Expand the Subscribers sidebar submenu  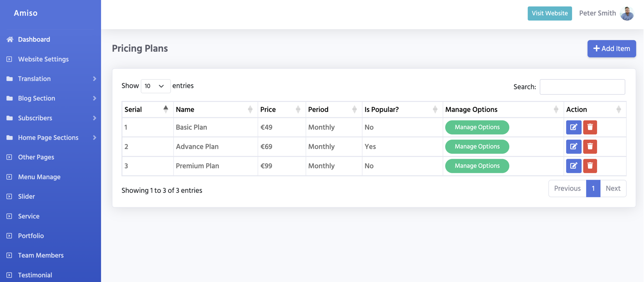point(94,118)
